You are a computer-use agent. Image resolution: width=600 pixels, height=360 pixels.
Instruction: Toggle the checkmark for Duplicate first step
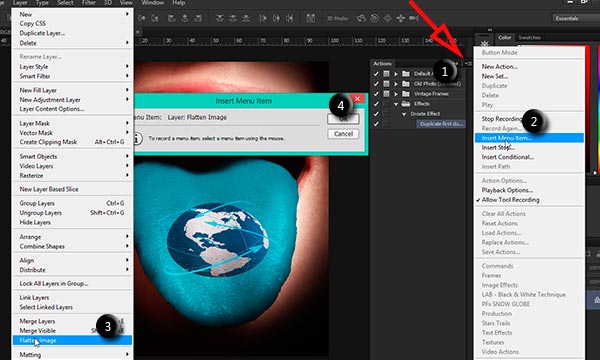pos(376,124)
